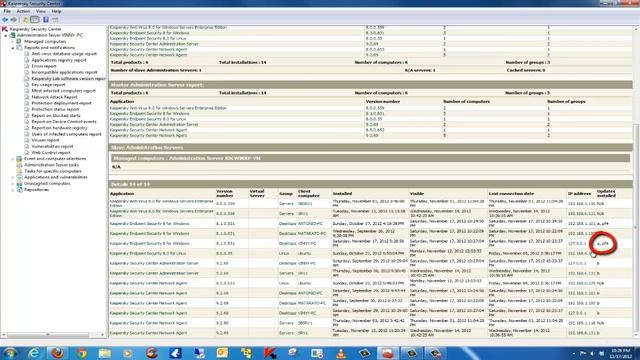Click the Kaspersky Endpoint Security 8.0 for Linux link

148,253
